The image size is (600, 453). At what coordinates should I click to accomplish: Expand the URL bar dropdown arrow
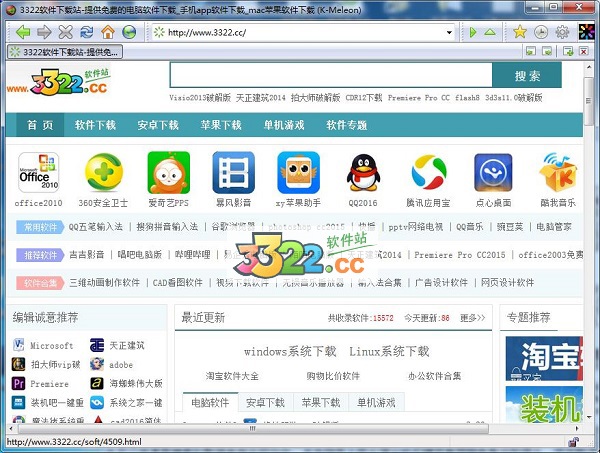tap(449, 33)
